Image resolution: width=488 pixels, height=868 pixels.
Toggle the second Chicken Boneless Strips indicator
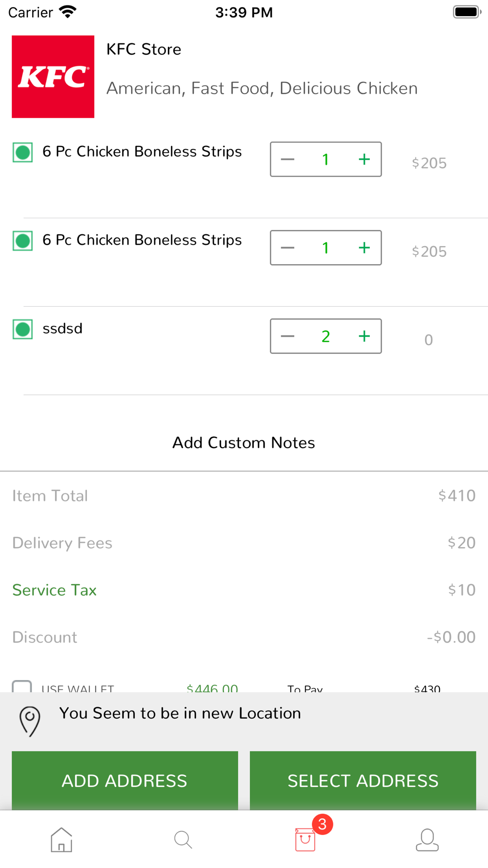[23, 241]
